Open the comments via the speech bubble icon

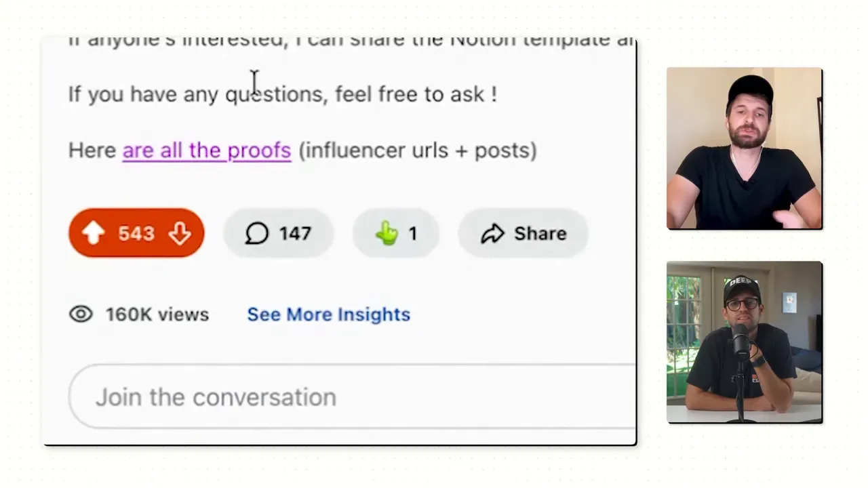click(x=257, y=233)
